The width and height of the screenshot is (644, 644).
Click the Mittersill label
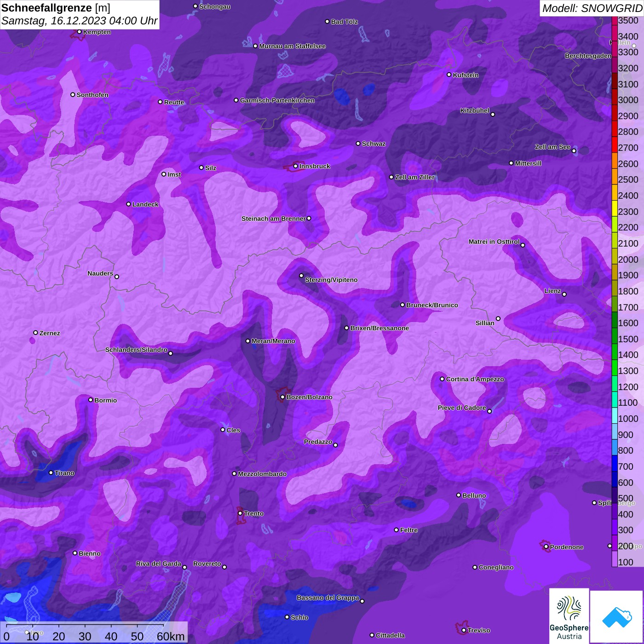pyautogui.click(x=528, y=163)
